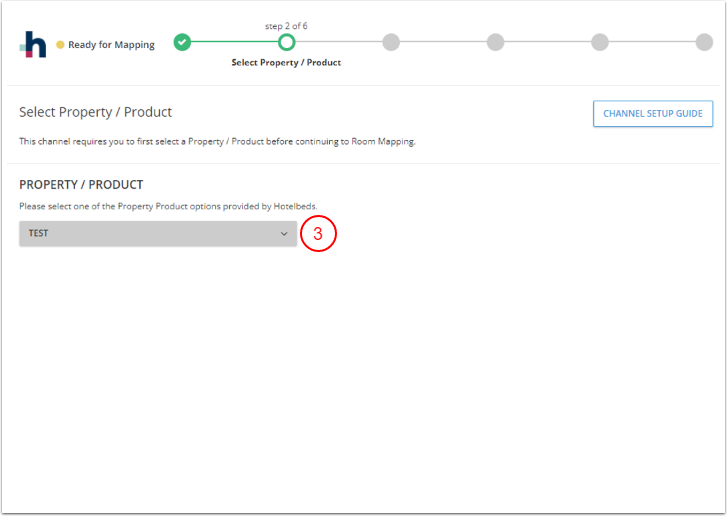Click the Hotelbeds logo icon
Viewport: 727px width, 516px height.
coord(33,44)
